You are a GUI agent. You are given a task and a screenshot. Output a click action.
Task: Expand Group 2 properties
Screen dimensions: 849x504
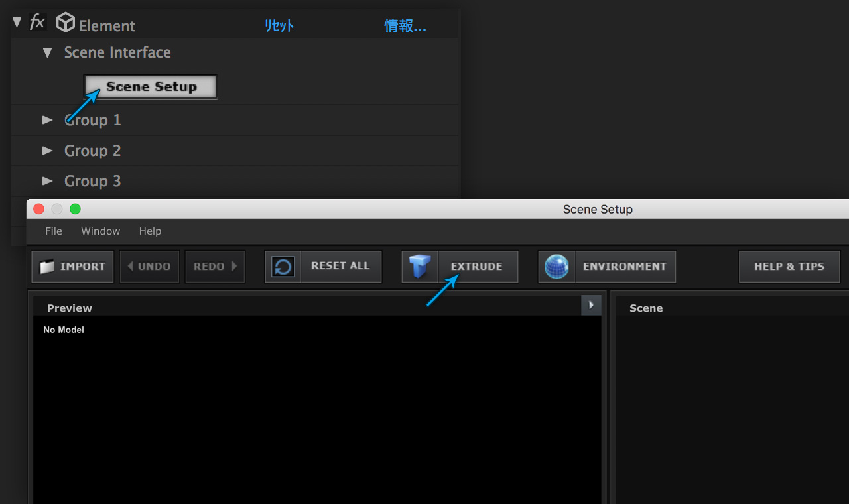click(x=47, y=151)
